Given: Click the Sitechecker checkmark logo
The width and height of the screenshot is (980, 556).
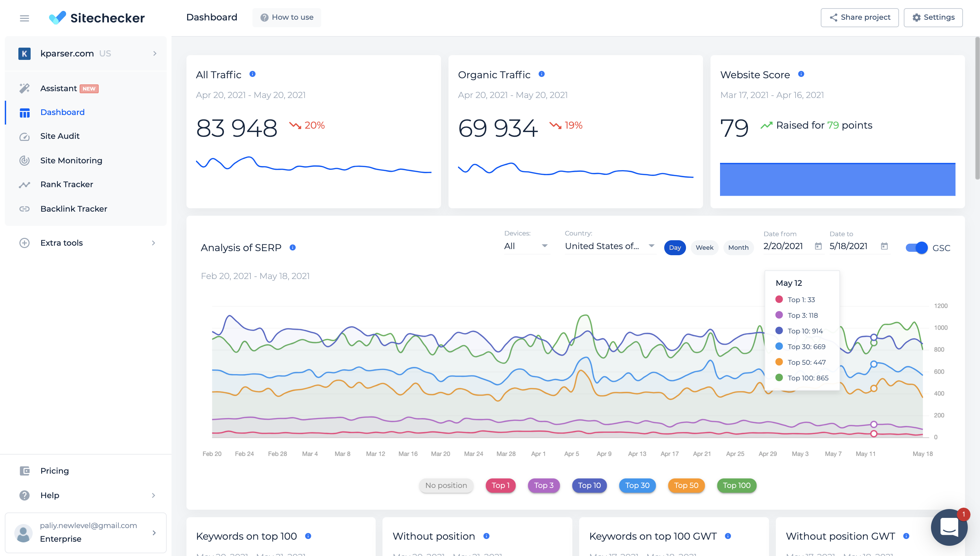Looking at the screenshot, I should [58, 18].
